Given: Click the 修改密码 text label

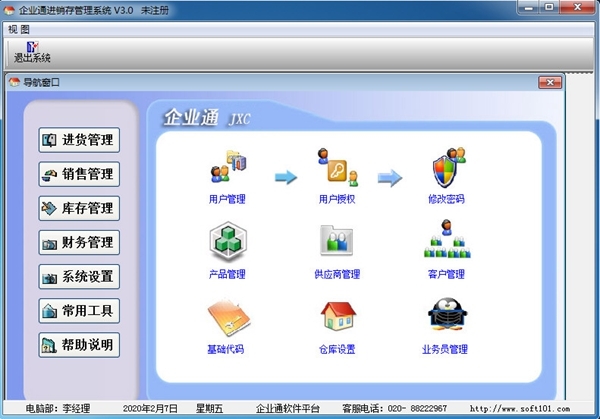Looking at the screenshot, I should [447, 199].
